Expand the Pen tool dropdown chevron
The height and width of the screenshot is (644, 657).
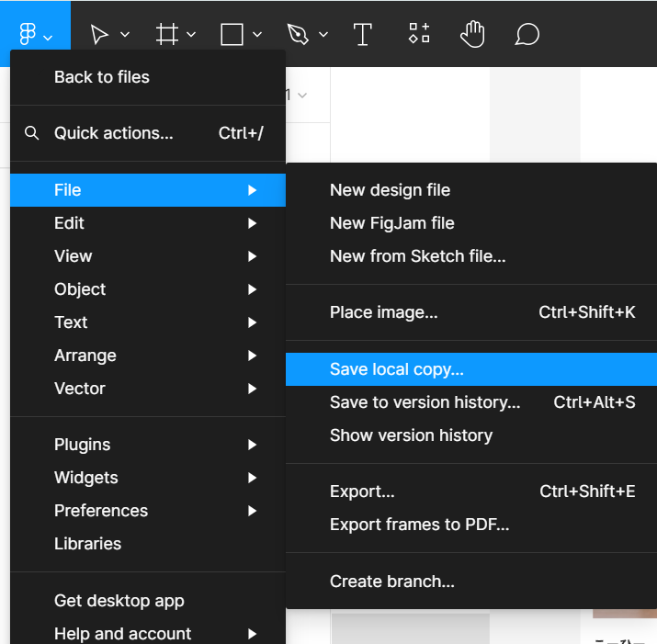click(323, 35)
